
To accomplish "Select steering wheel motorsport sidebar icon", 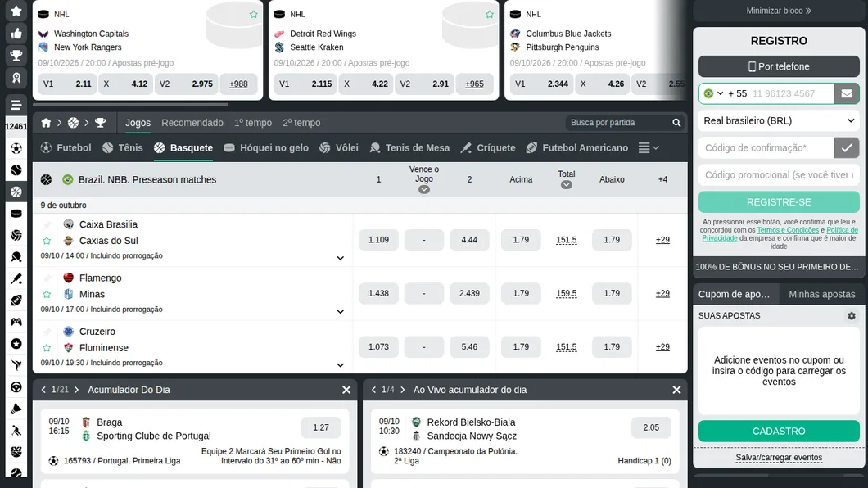I will point(16,386).
